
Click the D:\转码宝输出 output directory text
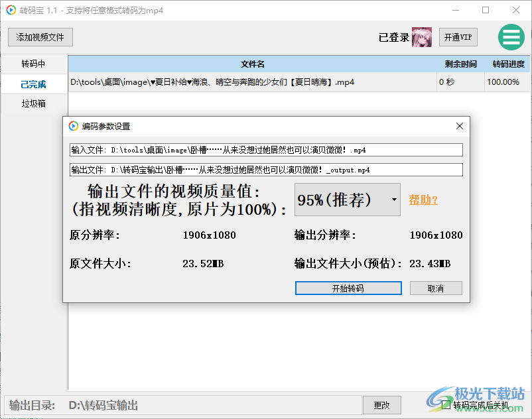tap(103, 405)
